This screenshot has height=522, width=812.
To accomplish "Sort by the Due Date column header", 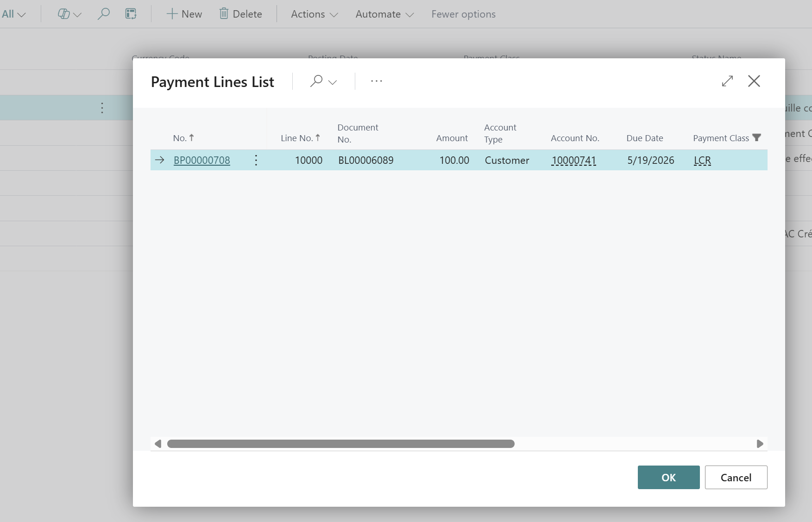I will (644, 138).
